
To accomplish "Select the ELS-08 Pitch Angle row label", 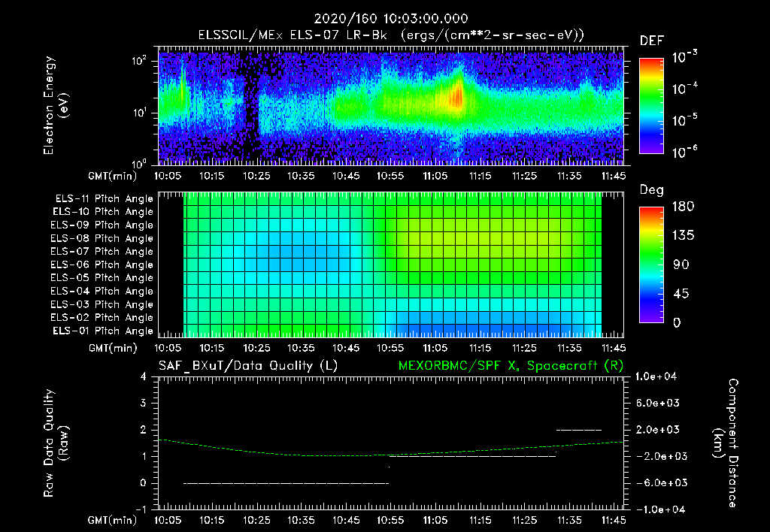I will pos(102,238).
